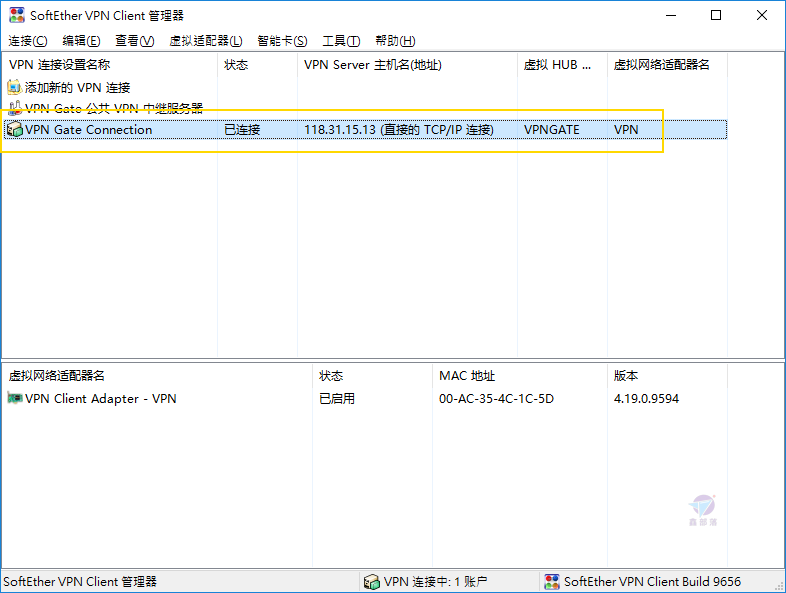The height and width of the screenshot is (593, 786).
Task: Minimize the SoftEther VPN Client window
Action: (x=671, y=16)
